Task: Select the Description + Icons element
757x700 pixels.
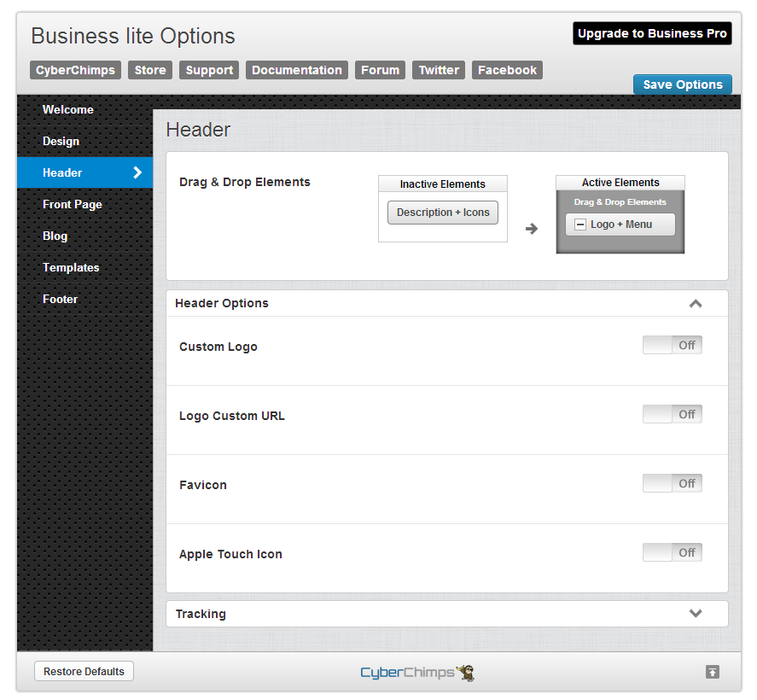Action: [443, 213]
